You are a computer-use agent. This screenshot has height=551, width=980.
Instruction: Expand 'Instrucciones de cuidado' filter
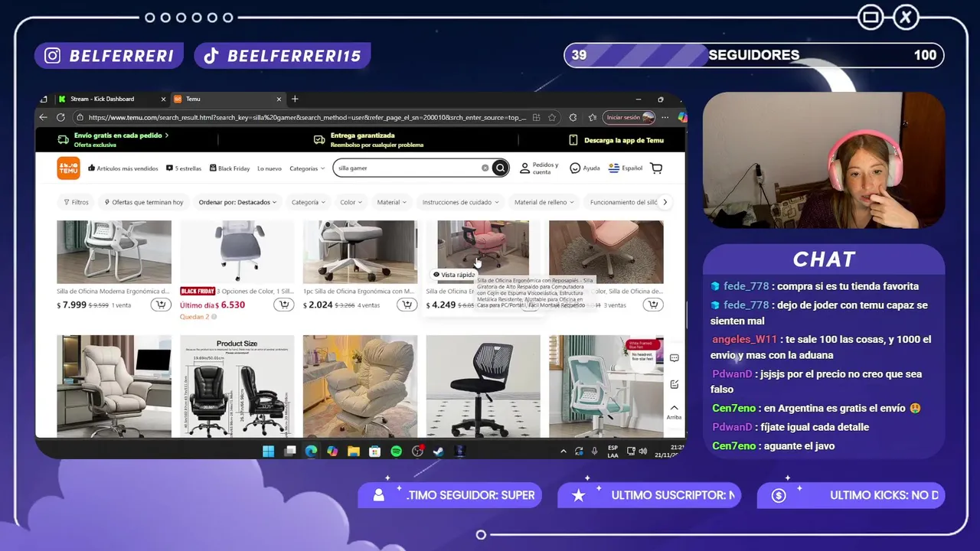tap(460, 202)
